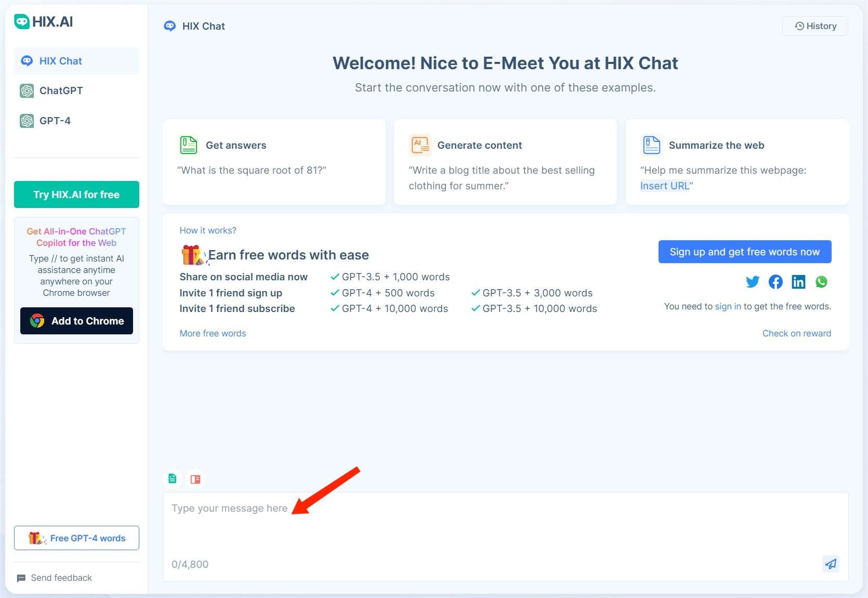Click Send feedback link
Viewport: 868px width, 598px height.
click(x=55, y=578)
